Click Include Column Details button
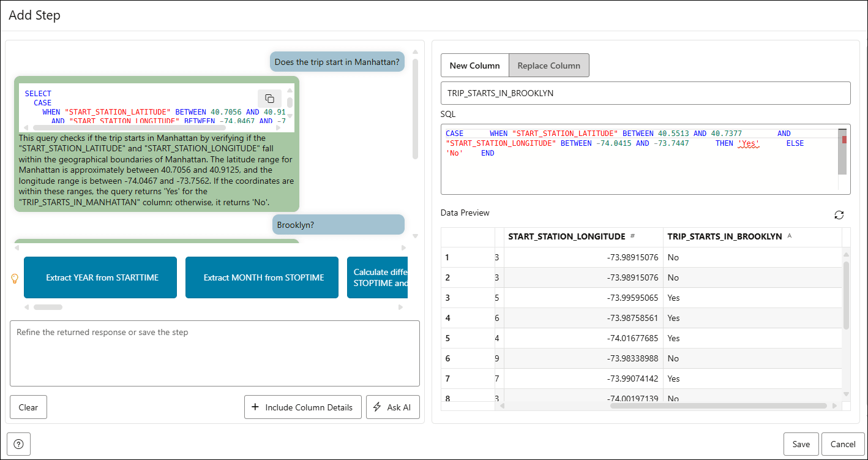The height and width of the screenshot is (460, 868). [302, 407]
